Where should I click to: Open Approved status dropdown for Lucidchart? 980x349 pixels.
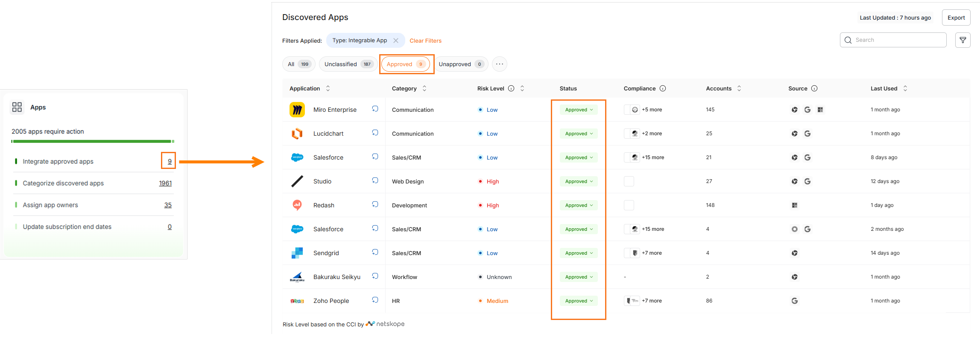pyautogui.click(x=579, y=134)
